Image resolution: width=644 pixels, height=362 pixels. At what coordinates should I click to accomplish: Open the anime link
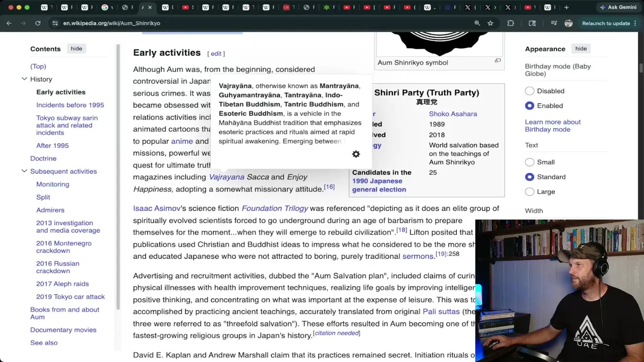[182, 141]
